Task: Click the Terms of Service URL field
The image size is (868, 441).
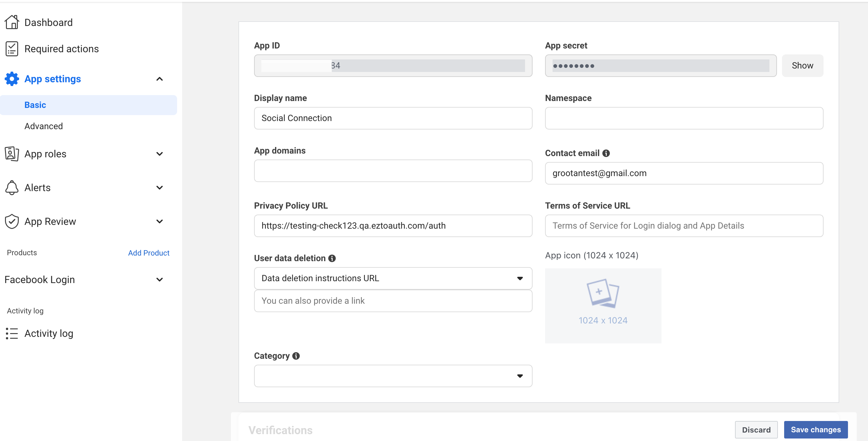Action: point(684,226)
